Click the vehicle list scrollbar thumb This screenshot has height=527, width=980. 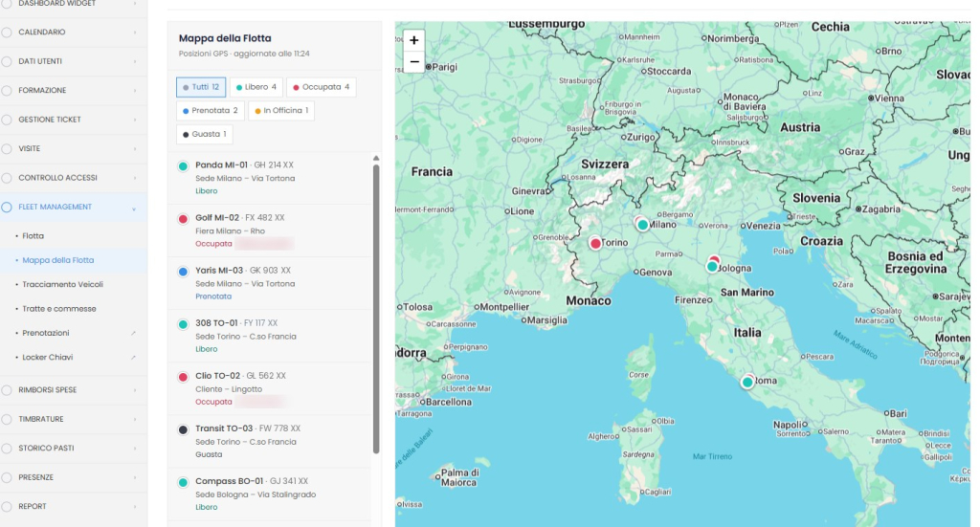[375, 309]
